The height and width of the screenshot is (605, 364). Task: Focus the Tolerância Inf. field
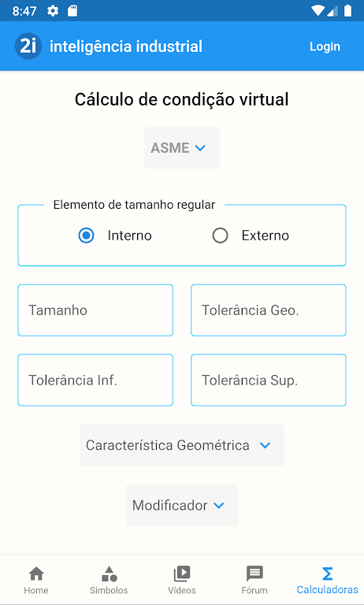coord(95,380)
